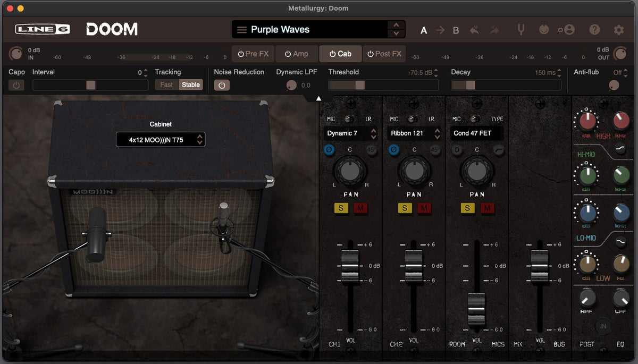Click the Dynamic LPF knob
This screenshot has width=638, height=364.
[x=291, y=85]
